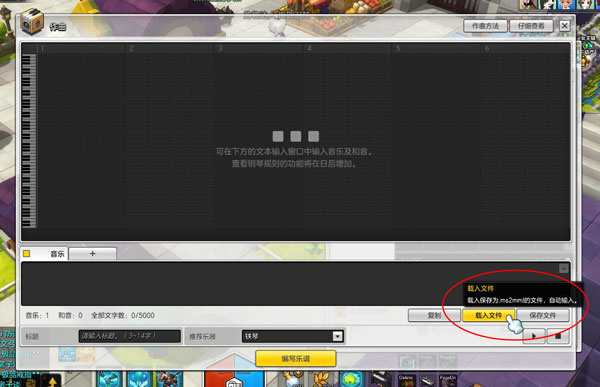Play the composed music preview
The height and width of the screenshot is (387, 600).
pyautogui.click(x=534, y=336)
